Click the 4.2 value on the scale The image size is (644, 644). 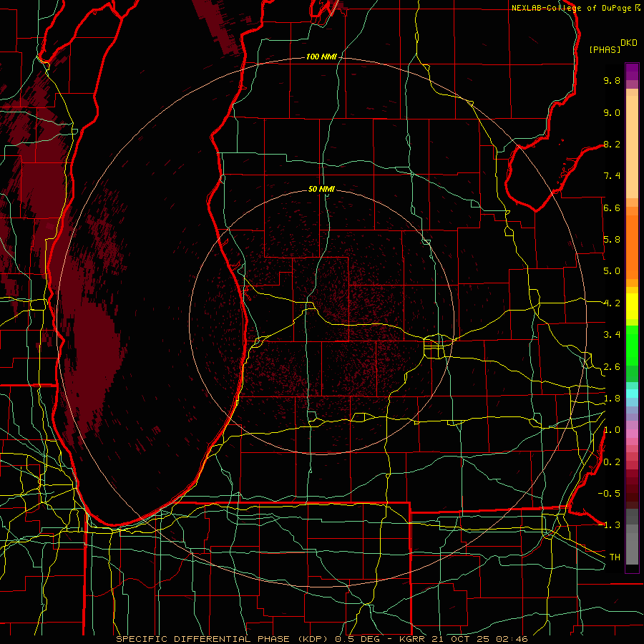(612, 303)
